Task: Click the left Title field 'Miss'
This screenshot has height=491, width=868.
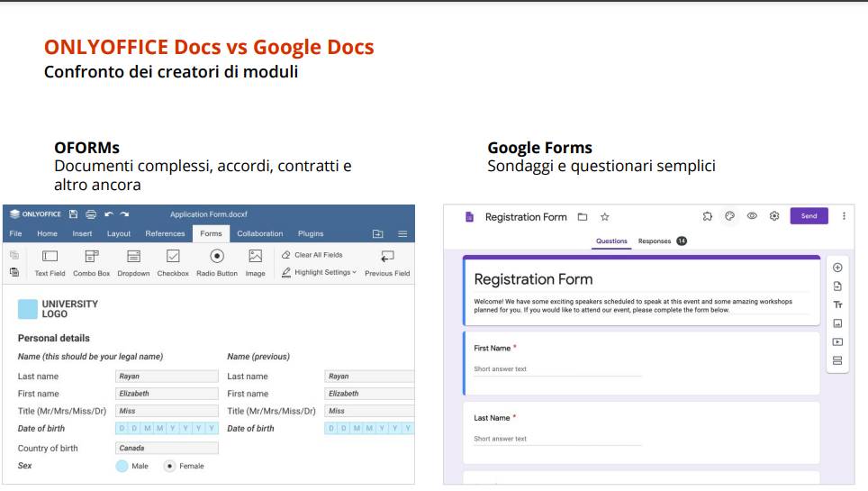Action: (167, 411)
